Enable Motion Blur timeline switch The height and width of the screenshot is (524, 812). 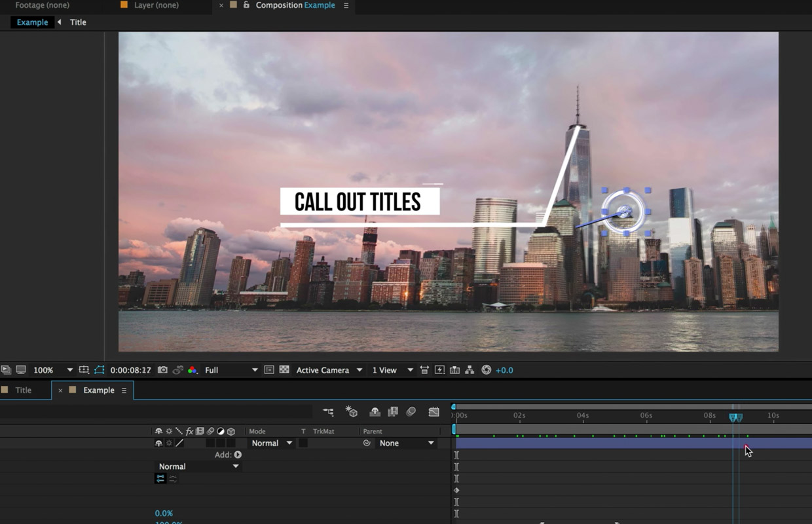(411, 412)
